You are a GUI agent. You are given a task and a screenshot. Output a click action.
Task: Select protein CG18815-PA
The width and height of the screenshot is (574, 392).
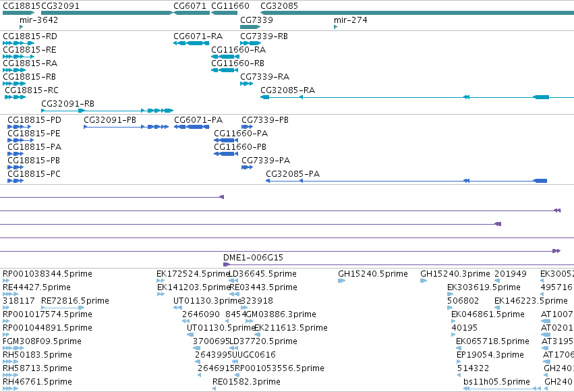pyautogui.click(x=34, y=147)
